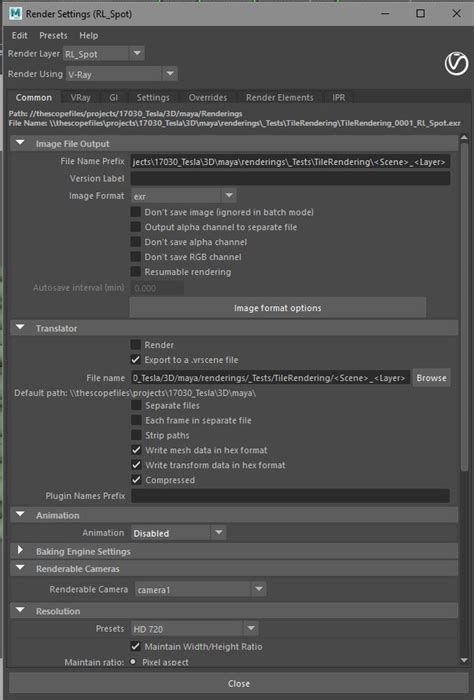Click the scrollbar up arrow
The width and height of the screenshot is (474, 700).
point(464,140)
